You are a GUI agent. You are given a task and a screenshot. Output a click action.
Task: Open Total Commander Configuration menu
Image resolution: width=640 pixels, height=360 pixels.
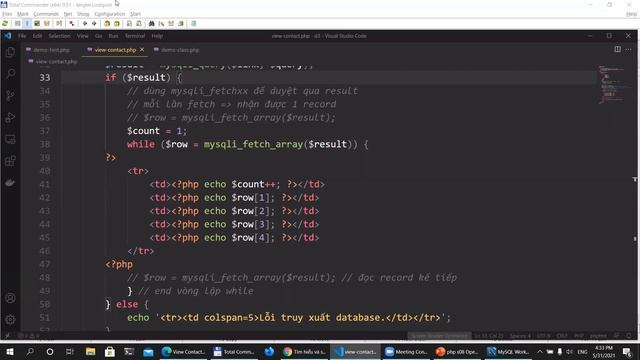point(110,14)
